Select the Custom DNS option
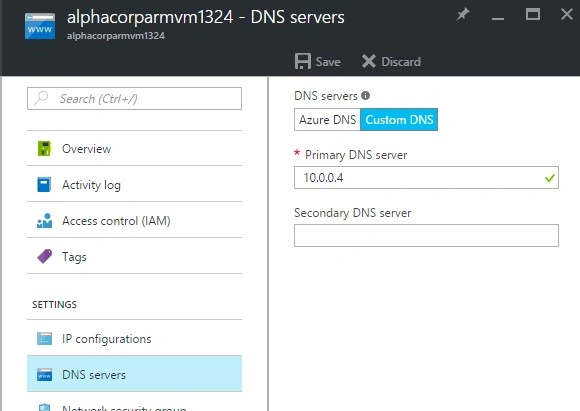 point(399,119)
